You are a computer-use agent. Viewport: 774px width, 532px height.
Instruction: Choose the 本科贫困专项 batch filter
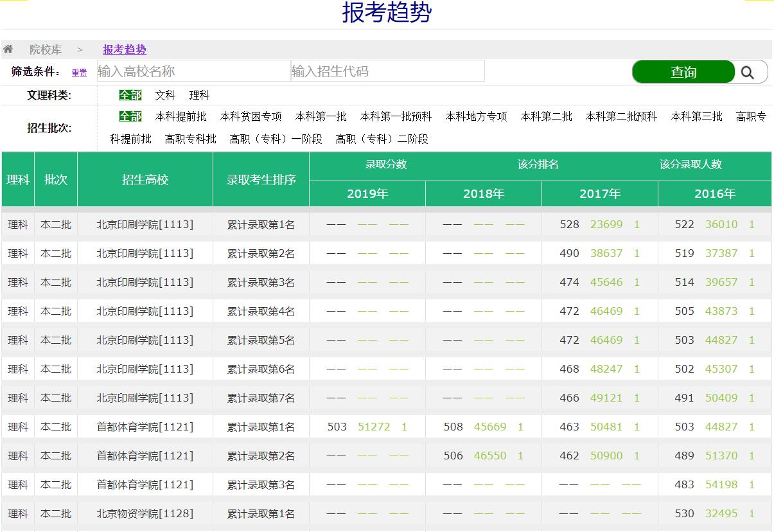(x=251, y=116)
